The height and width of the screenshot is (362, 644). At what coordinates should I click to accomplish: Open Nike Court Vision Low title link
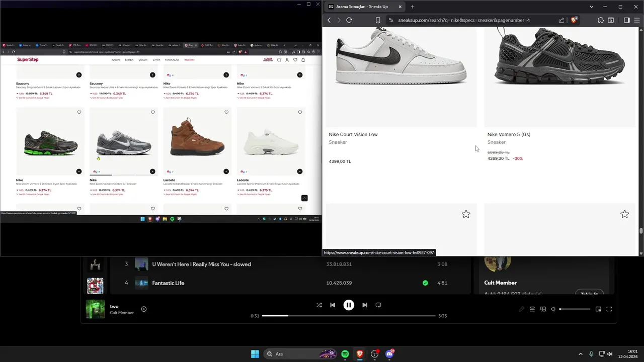click(x=353, y=135)
